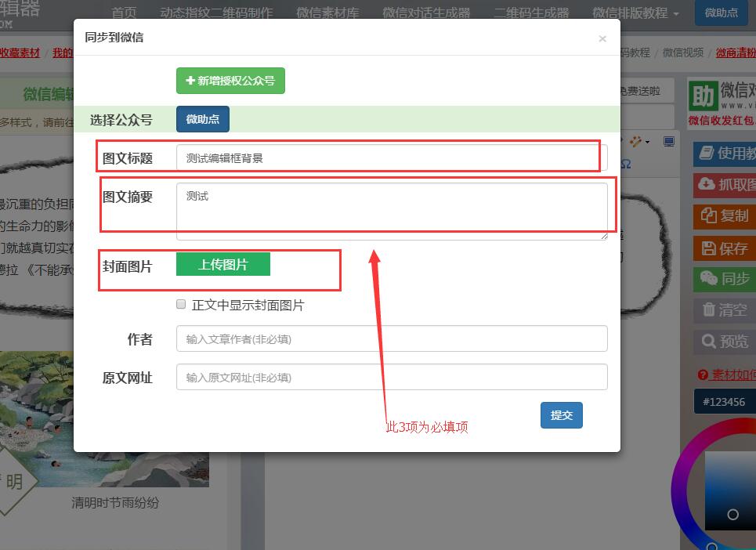Screen dimensions: 756x550
Task: Click the 使用教程 book icon button
Action: click(x=725, y=154)
